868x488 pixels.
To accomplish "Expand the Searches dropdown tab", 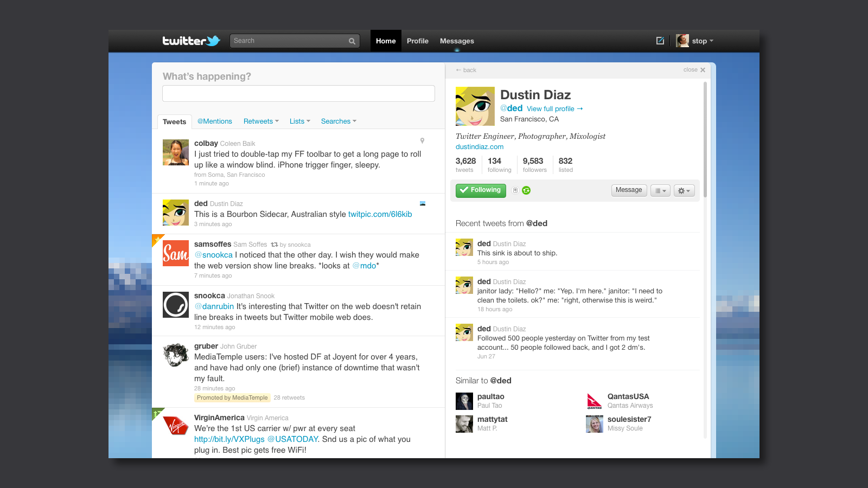I will [339, 121].
